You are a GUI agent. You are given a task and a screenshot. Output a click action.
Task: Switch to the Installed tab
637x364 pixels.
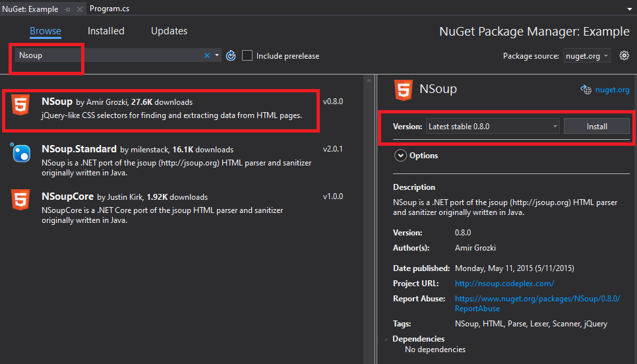coord(106,31)
